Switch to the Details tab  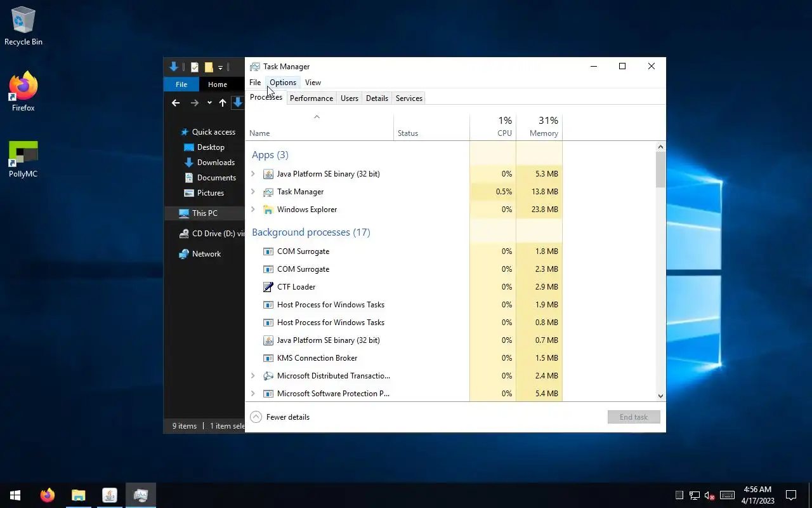coord(377,98)
